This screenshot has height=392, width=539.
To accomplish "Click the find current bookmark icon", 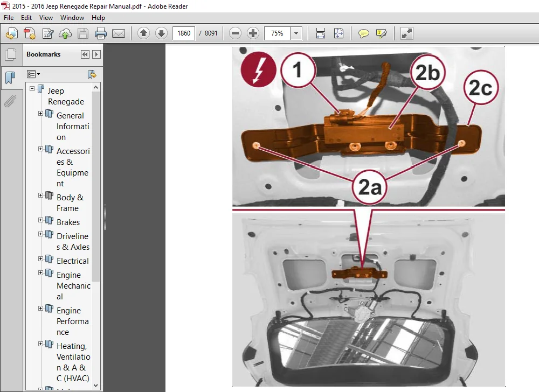I will click(x=92, y=74).
